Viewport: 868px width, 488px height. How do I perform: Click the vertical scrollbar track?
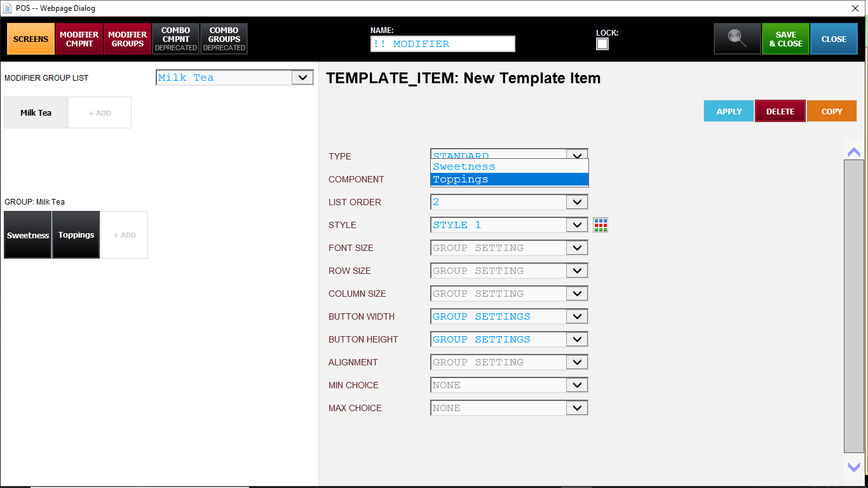click(853, 305)
